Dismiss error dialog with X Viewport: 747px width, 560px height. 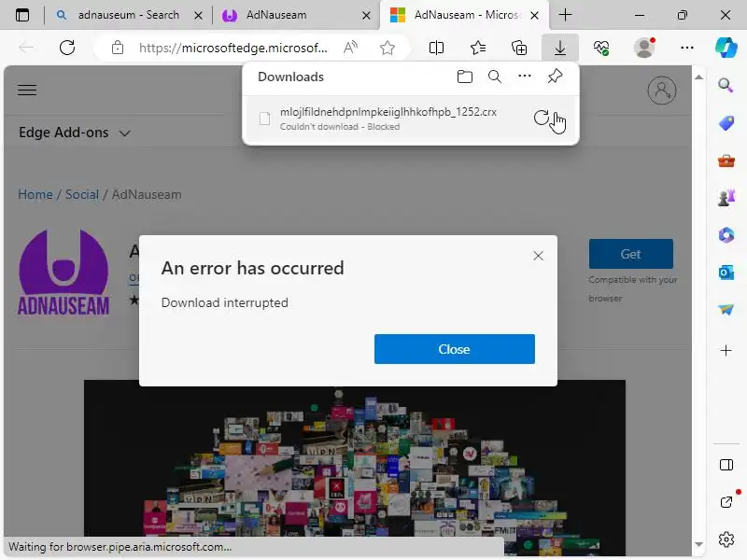[539, 256]
